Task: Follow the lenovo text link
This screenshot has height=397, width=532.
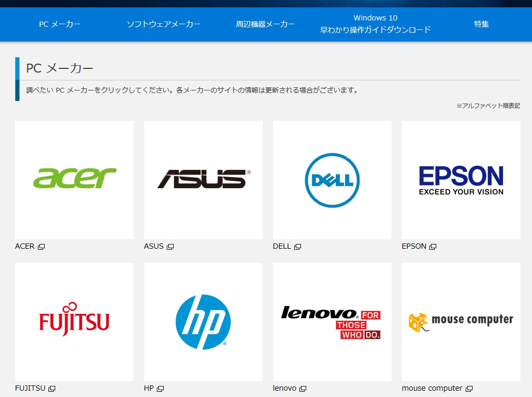Action: pyautogui.click(x=285, y=388)
